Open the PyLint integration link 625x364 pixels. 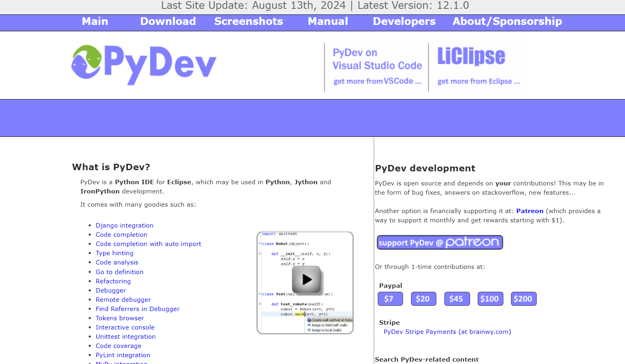[123, 355]
